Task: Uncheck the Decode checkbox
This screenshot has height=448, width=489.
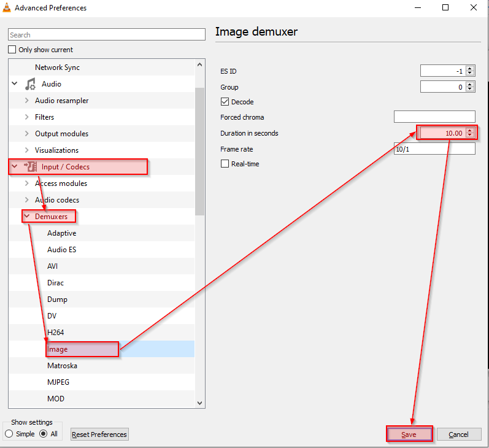Action: pos(225,102)
